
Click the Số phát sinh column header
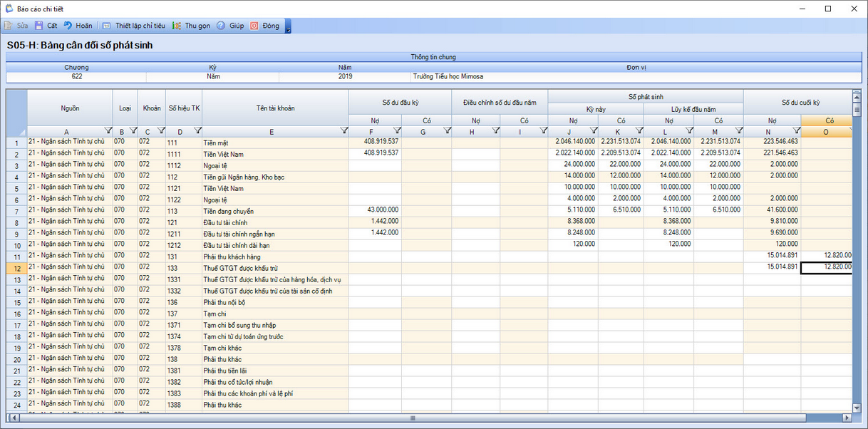click(x=645, y=96)
